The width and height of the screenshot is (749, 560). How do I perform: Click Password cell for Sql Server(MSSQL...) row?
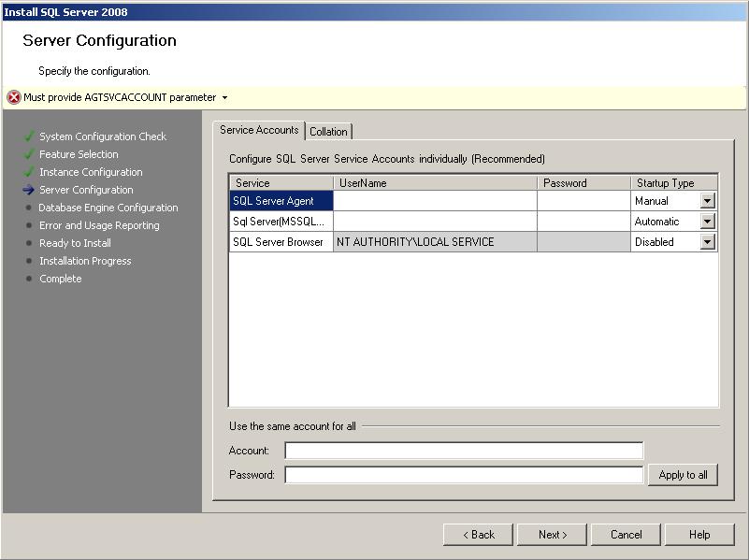[583, 222]
